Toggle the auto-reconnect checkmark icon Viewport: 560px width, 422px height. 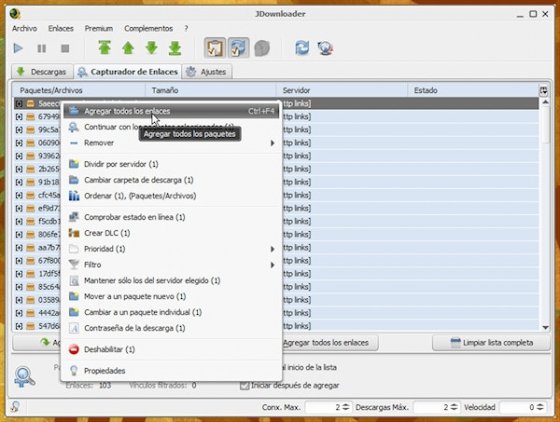pyautogui.click(x=238, y=48)
